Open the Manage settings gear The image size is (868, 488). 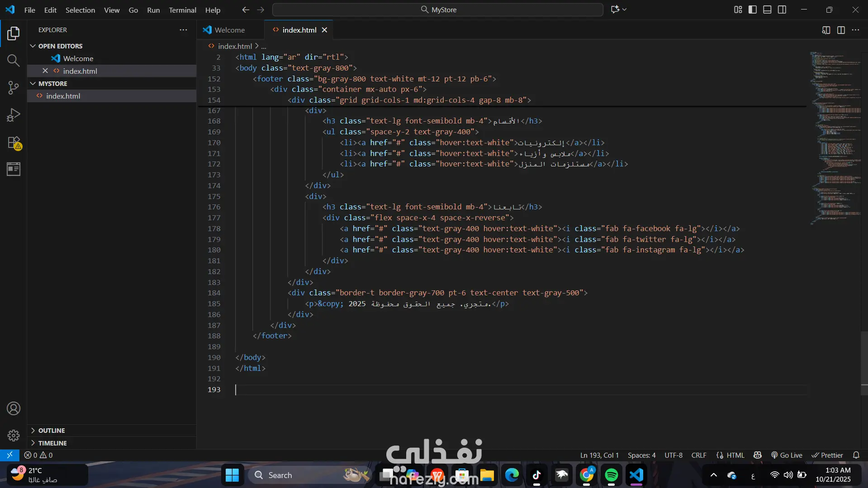[x=14, y=435]
